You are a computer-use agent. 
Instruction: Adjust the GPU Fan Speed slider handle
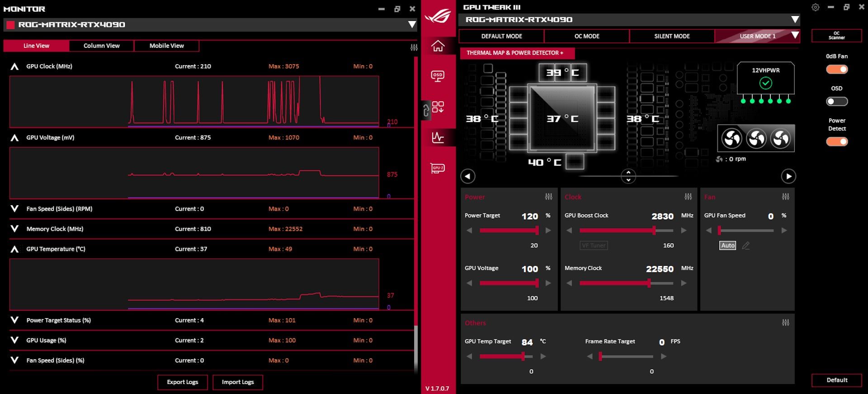[x=719, y=230]
